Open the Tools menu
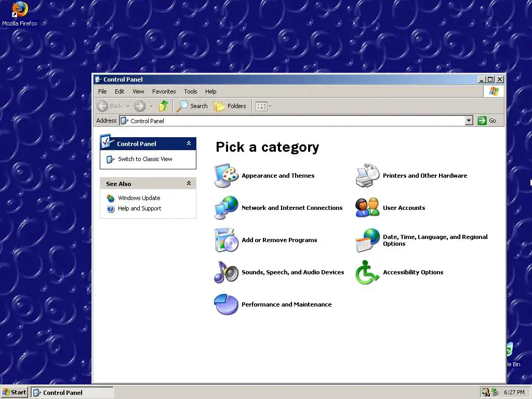This screenshot has width=532, height=399. [190, 91]
